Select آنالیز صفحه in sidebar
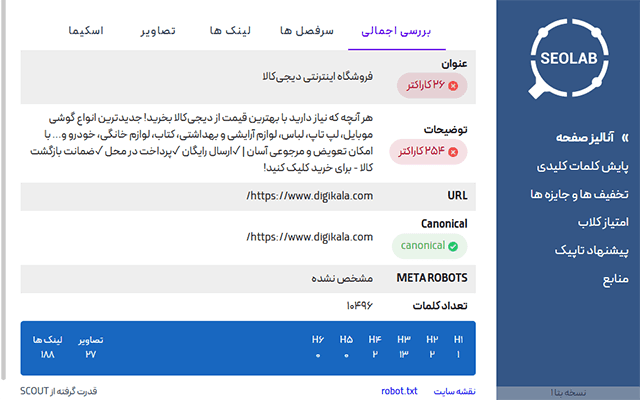Viewport: 640px width, 400px height. click(x=584, y=138)
